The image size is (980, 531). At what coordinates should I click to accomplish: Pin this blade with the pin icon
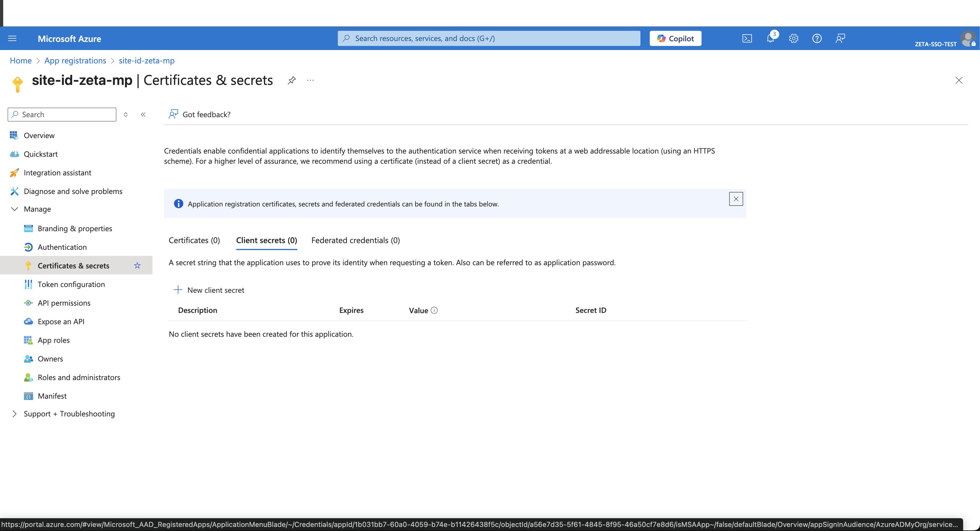pyautogui.click(x=292, y=80)
